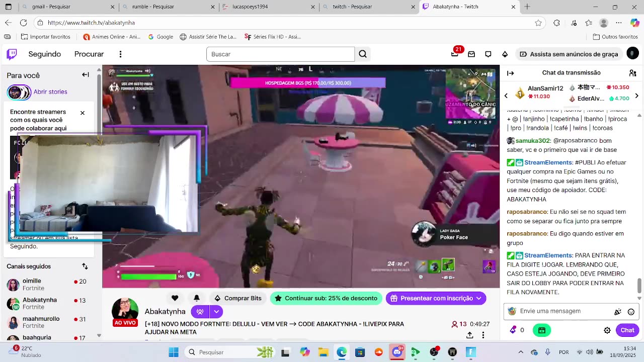Collapse the stream chat panel
The width and height of the screenshot is (644, 362).
point(511,73)
